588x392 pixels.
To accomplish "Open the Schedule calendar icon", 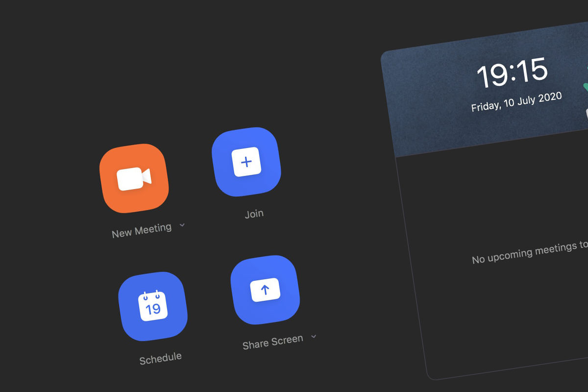I will (x=153, y=306).
